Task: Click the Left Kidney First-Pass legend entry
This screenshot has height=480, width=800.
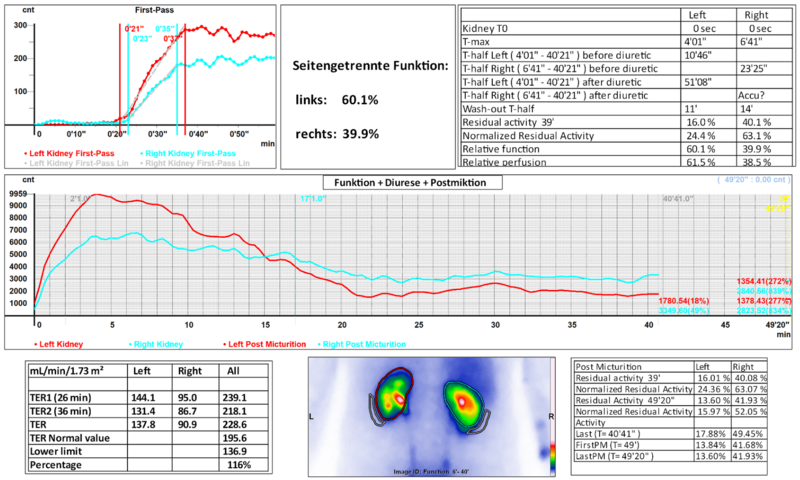Action: tap(70, 150)
